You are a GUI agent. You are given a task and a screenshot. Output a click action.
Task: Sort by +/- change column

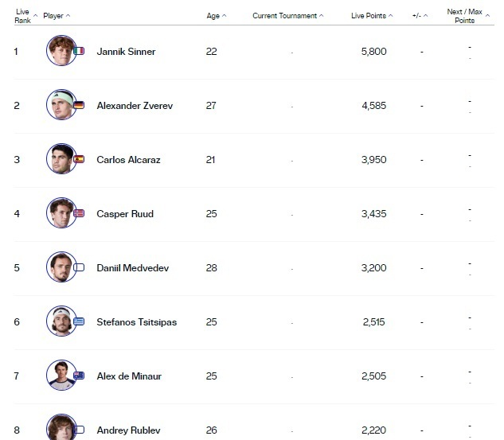421,16
